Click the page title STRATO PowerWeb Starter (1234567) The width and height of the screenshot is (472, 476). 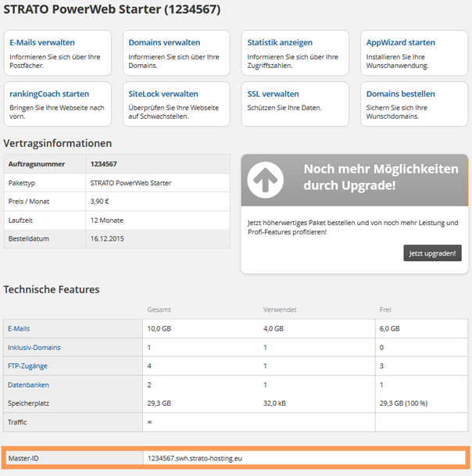112,9
